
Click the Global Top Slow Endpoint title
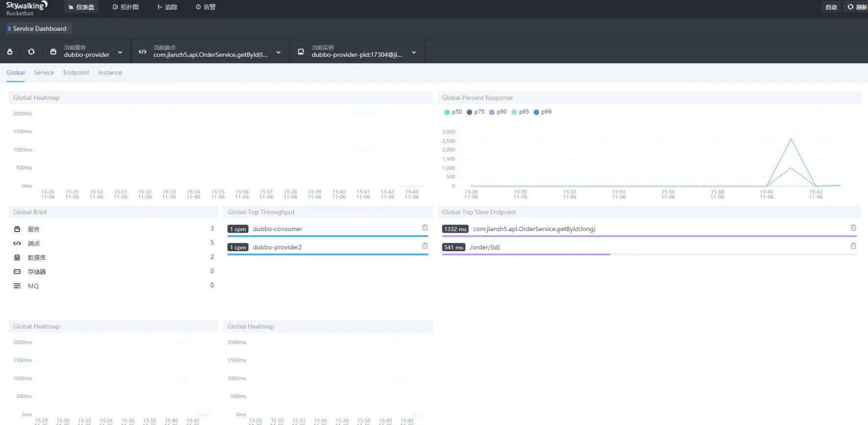[x=479, y=212]
